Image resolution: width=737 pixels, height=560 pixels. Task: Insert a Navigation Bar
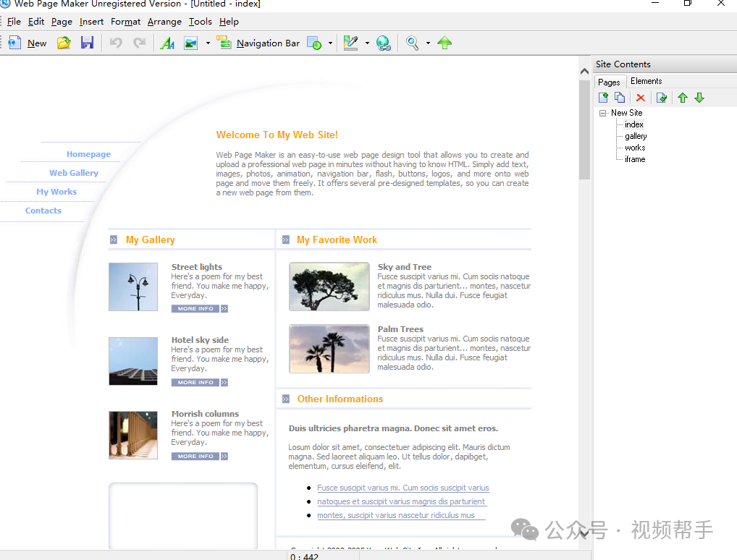[x=258, y=43]
